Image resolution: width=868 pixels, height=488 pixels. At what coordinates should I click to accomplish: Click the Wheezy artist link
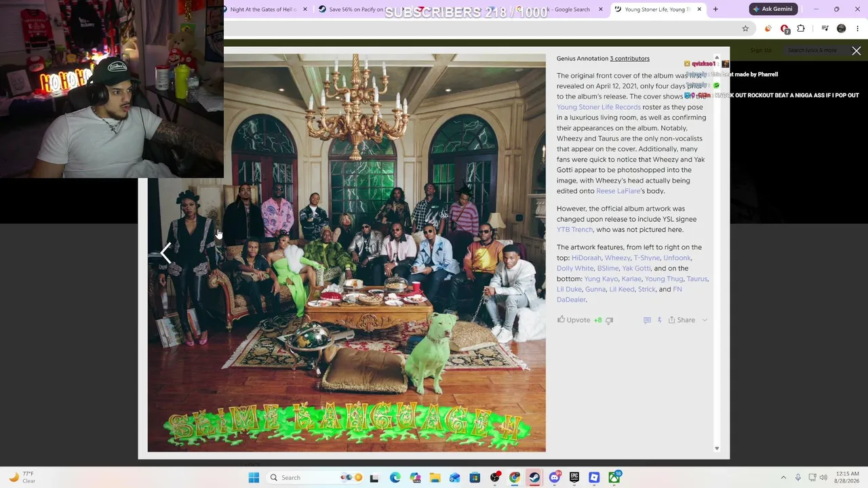pyautogui.click(x=618, y=258)
